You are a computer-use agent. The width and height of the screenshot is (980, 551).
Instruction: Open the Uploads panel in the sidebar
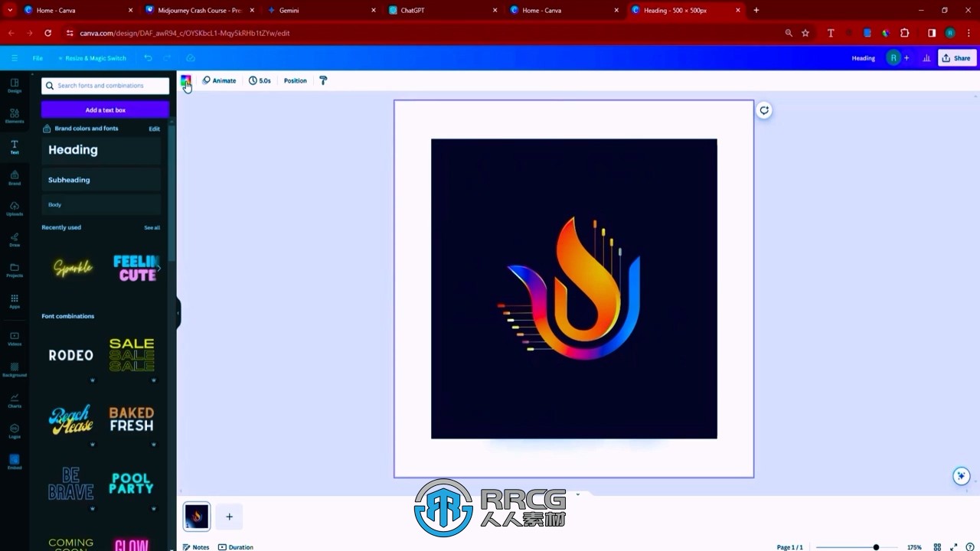click(x=15, y=208)
